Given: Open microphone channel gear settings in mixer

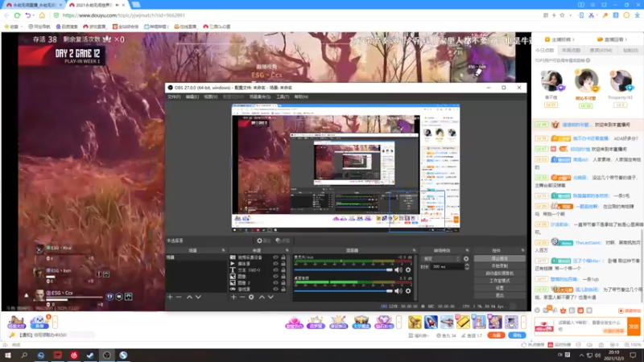Looking at the screenshot, I should pyautogui.click(x=408, y=269).
